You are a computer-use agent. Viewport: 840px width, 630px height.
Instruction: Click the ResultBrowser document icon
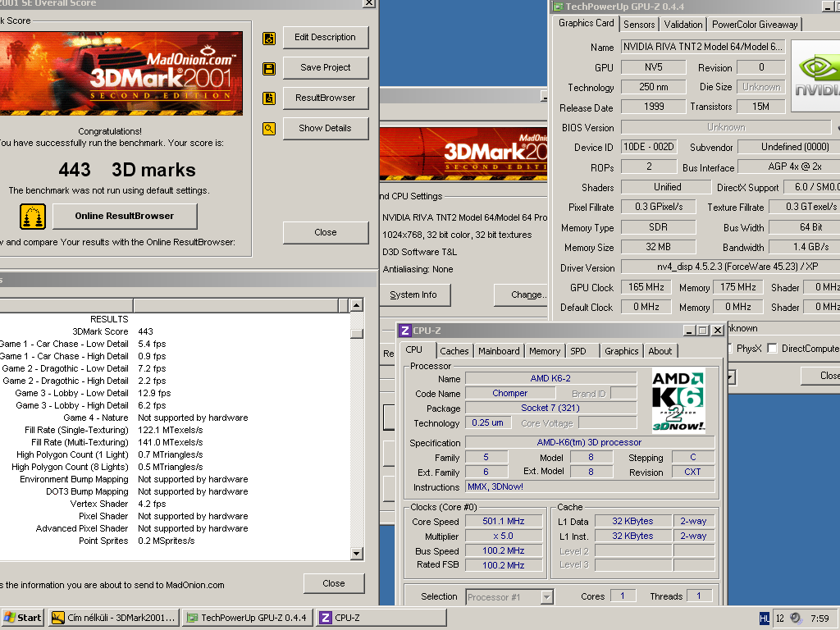[x=269, y=98]
